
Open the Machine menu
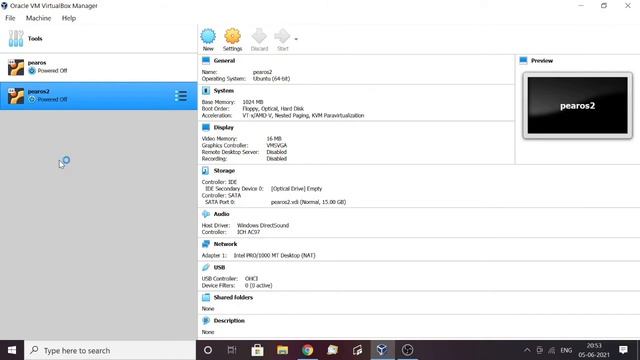point(38,18)
